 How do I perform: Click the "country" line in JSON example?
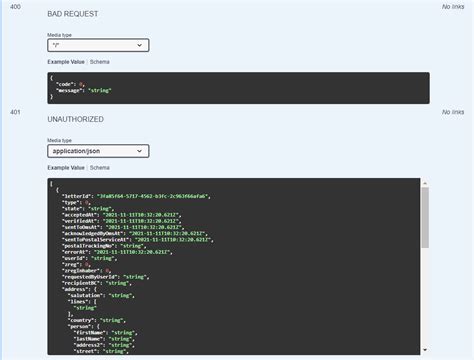97,320
